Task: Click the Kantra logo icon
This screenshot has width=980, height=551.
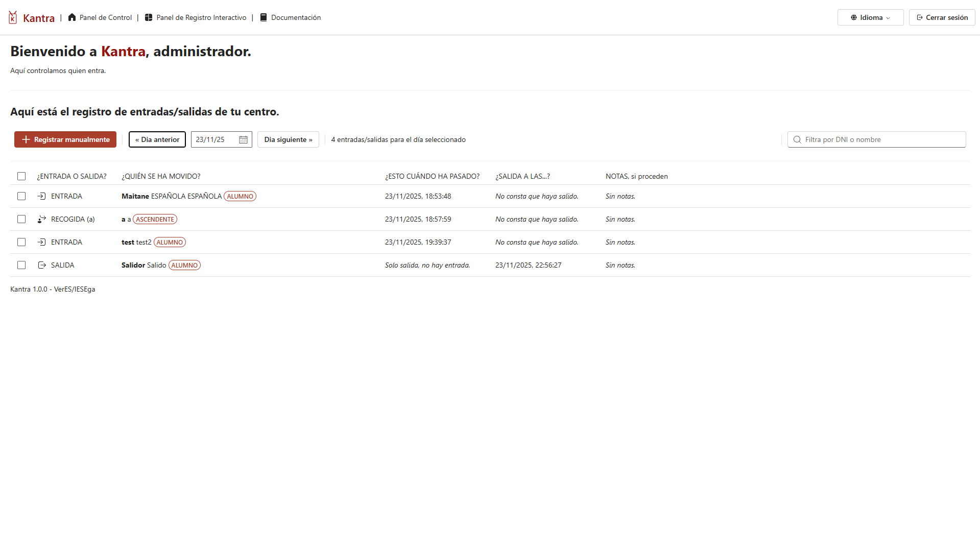Action: coord(13,17)
